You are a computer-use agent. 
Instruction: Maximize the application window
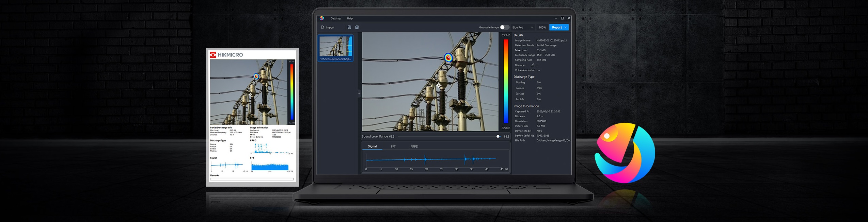(562, 18)
